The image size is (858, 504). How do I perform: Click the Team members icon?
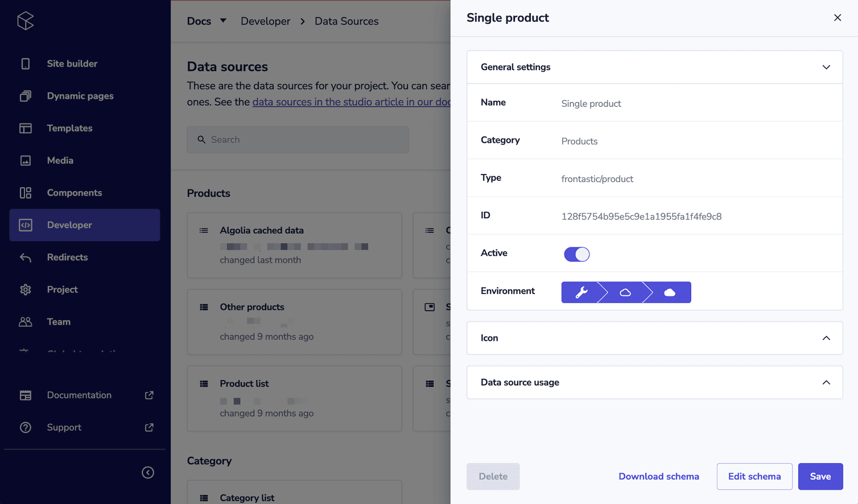click(x=25, y=321)
